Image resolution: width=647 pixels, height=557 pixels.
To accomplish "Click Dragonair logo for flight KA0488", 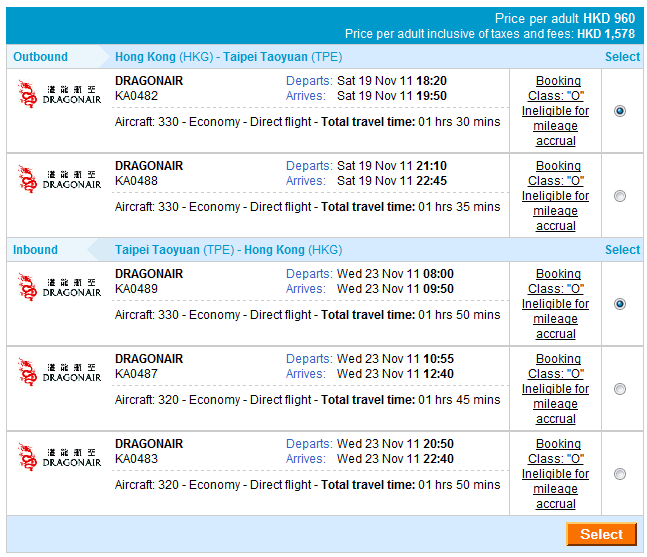I will 60,180.
